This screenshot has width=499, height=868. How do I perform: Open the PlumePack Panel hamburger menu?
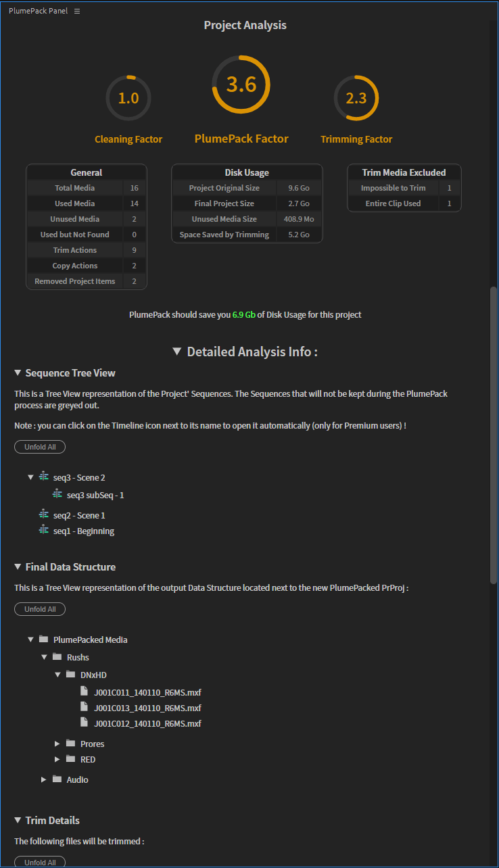coord(77,11)
